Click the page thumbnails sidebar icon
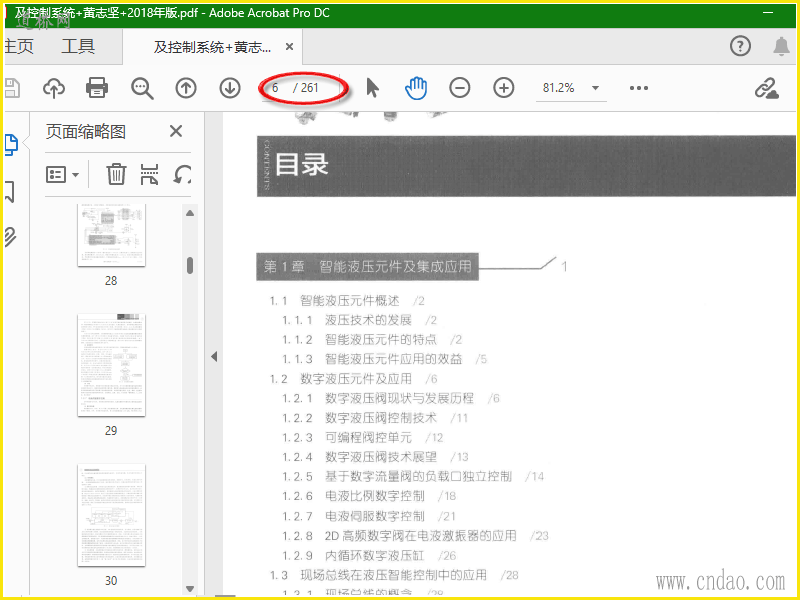Viewport: 800px width, 600px height. 11,145
